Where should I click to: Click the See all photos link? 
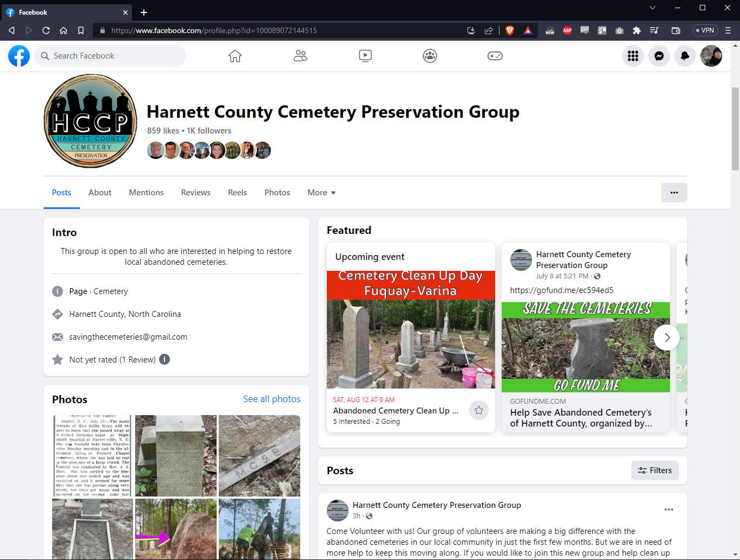point(271,399)
